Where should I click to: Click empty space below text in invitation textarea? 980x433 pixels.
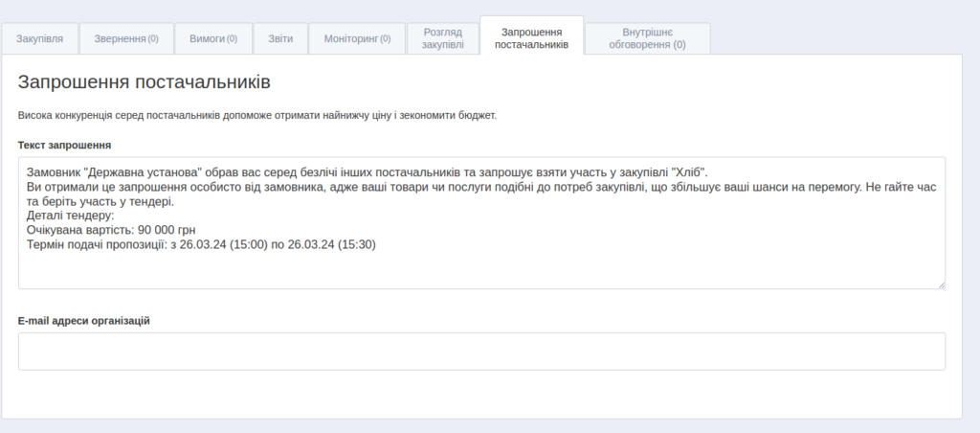pos(479,270)
